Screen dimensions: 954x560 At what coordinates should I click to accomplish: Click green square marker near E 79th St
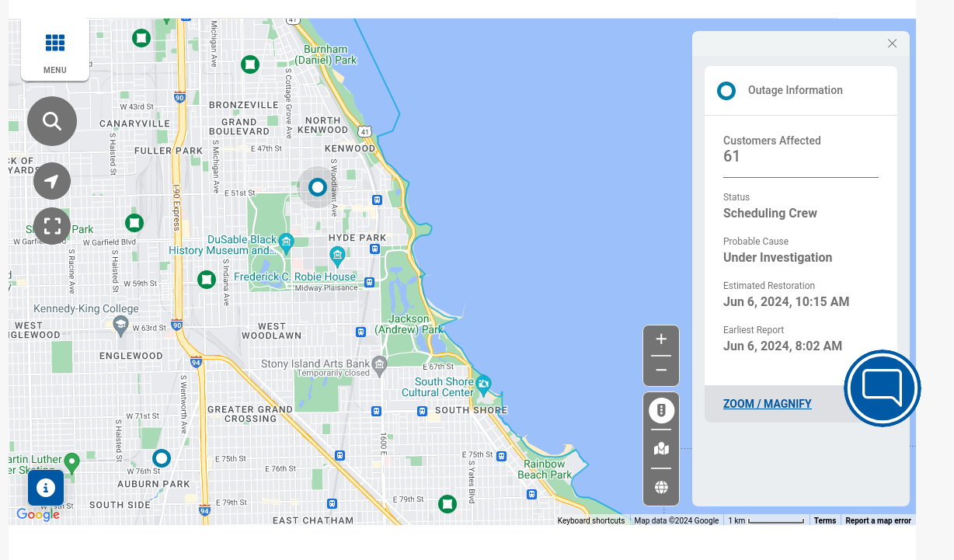[x=447, y=504]
